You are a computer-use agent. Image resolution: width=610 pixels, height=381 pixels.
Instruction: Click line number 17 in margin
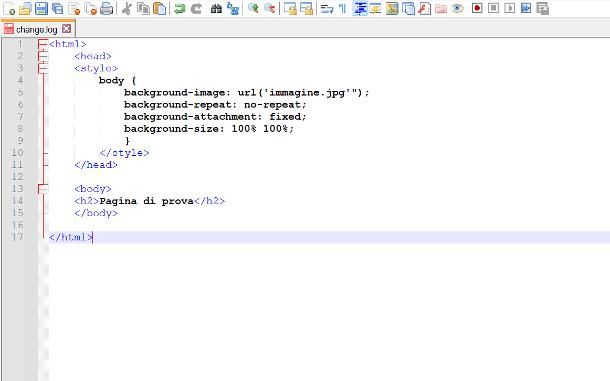[x=17, y=237]
